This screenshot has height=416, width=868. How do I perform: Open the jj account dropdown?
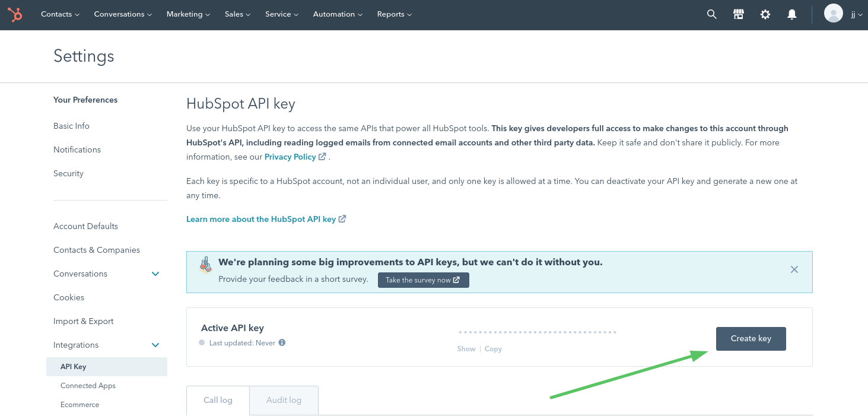click(857, 14)
